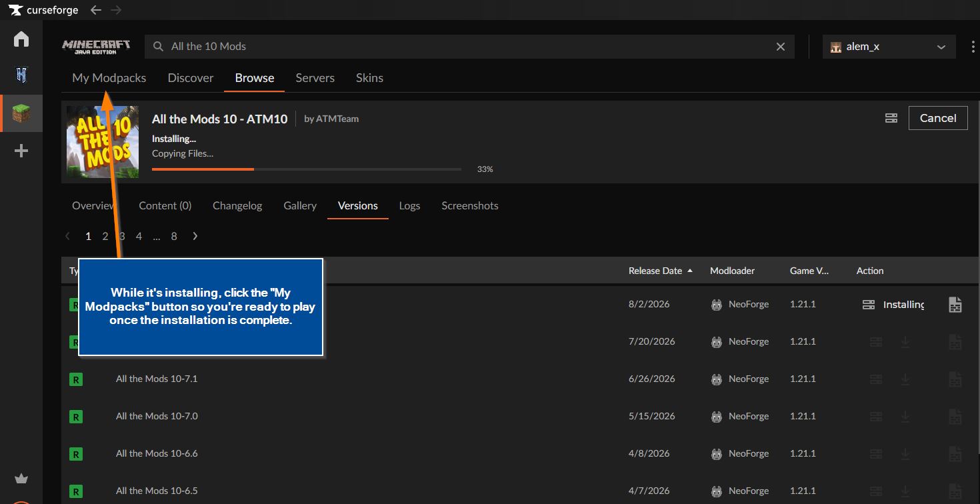Select the 'All the Mods 10-7.0' row name

(x=157, y=416)
